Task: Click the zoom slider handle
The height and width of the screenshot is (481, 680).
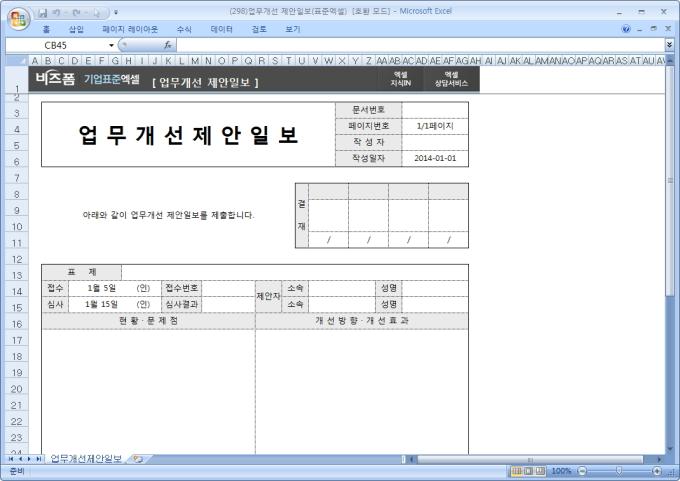Action: [619, 471]
